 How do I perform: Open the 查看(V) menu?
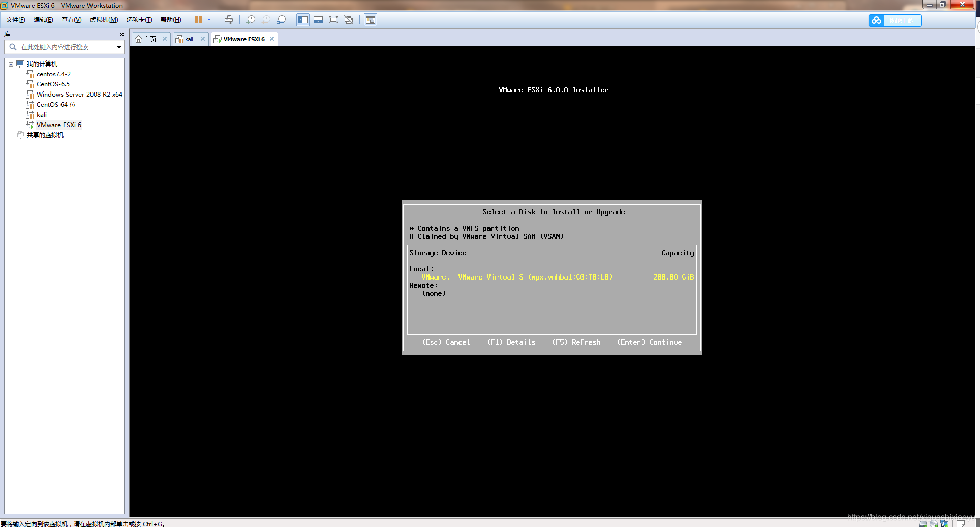71,20
